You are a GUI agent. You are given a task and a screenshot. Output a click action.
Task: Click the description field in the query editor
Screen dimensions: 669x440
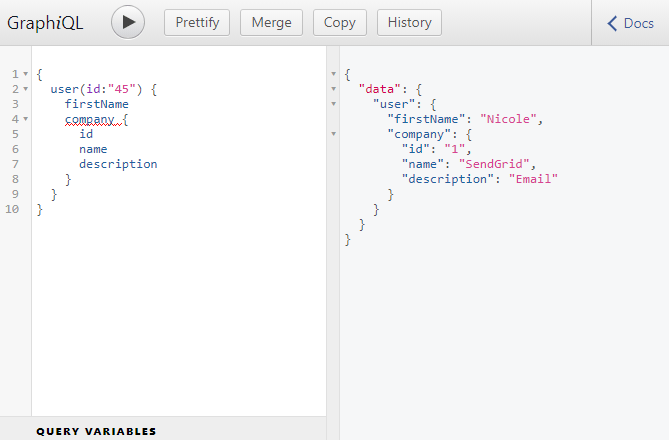(118, 164)
